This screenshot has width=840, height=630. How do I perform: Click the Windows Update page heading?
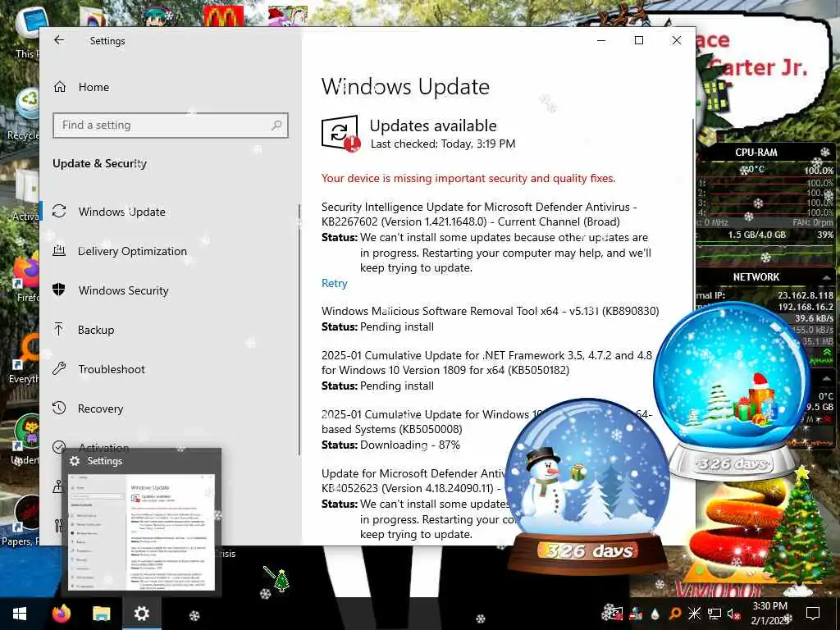click(405, 86)
